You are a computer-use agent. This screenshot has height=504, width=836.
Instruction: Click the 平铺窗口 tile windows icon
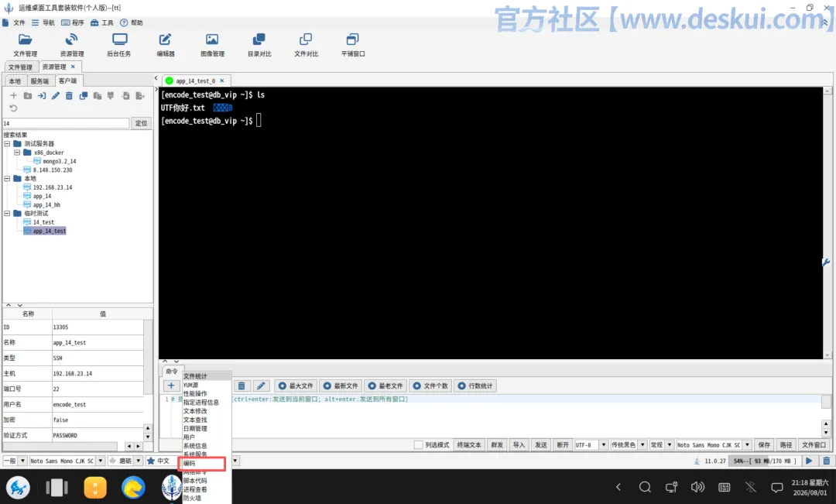tap(353, 45)
